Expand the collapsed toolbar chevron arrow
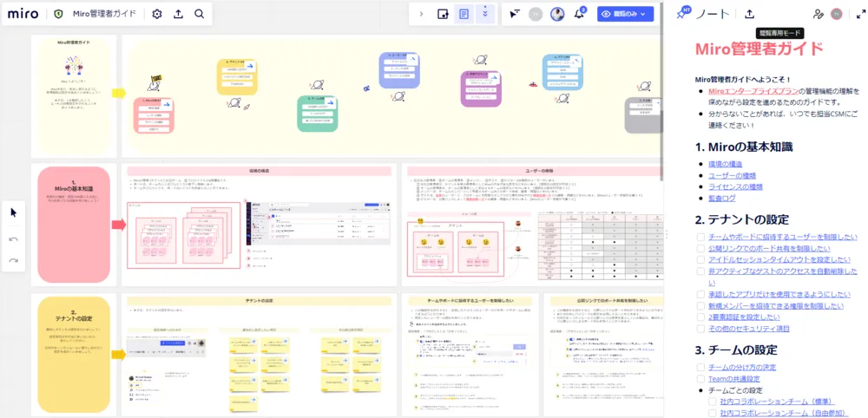Screen dimensions: 868x418 422,14
